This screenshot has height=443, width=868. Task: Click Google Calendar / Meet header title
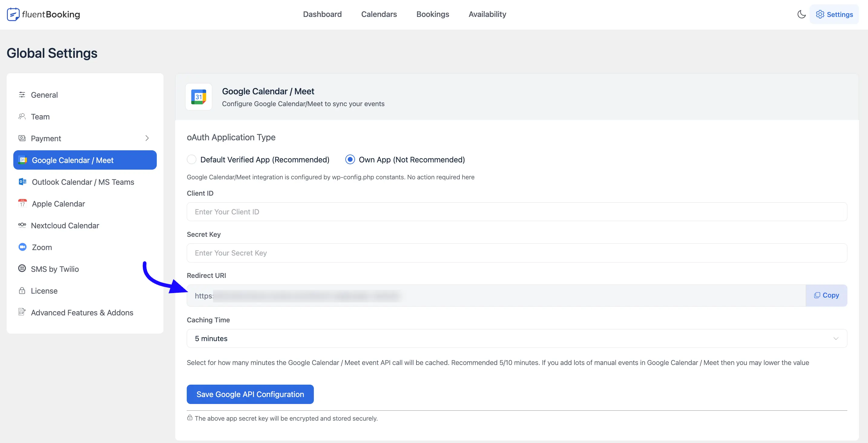point(268,91)
